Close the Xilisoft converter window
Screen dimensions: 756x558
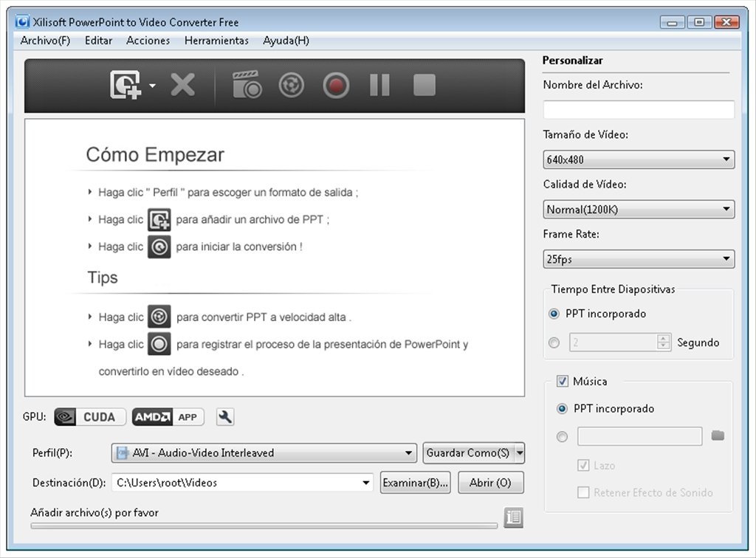(x=726, y=22)
